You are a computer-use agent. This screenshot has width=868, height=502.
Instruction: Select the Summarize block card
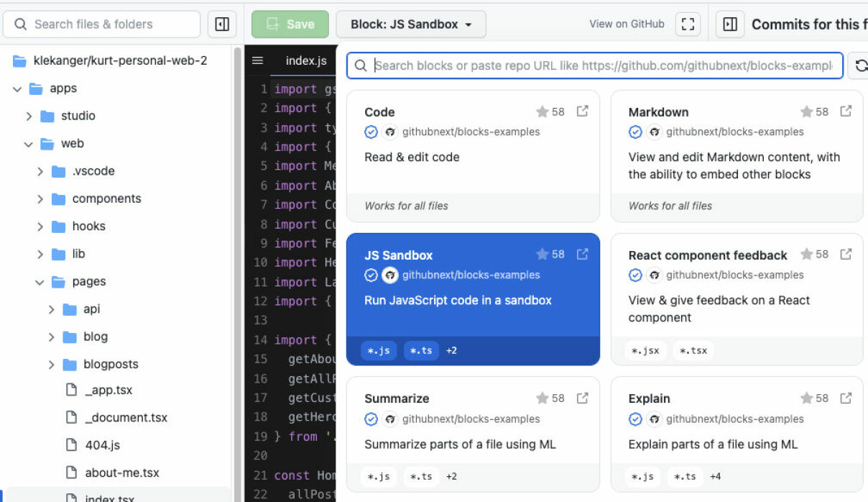(x=473, y=434)
